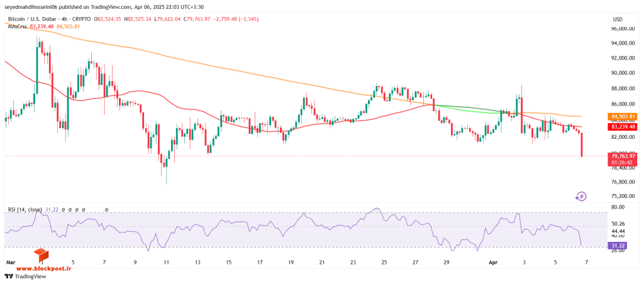Click the TradingView logo at bottom left
This screenshot has height=284, width=644.
[25, 276]
